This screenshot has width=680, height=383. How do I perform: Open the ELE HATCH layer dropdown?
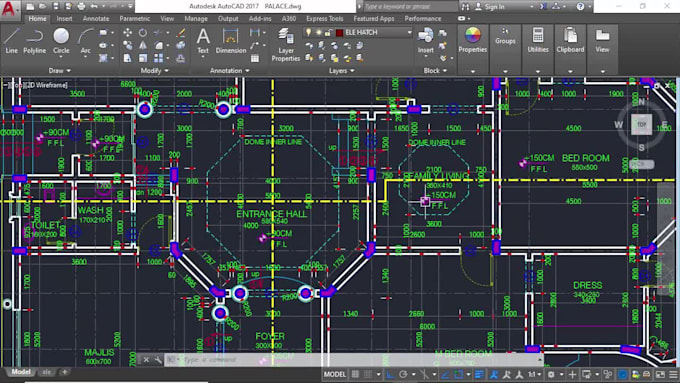[409, 33]
